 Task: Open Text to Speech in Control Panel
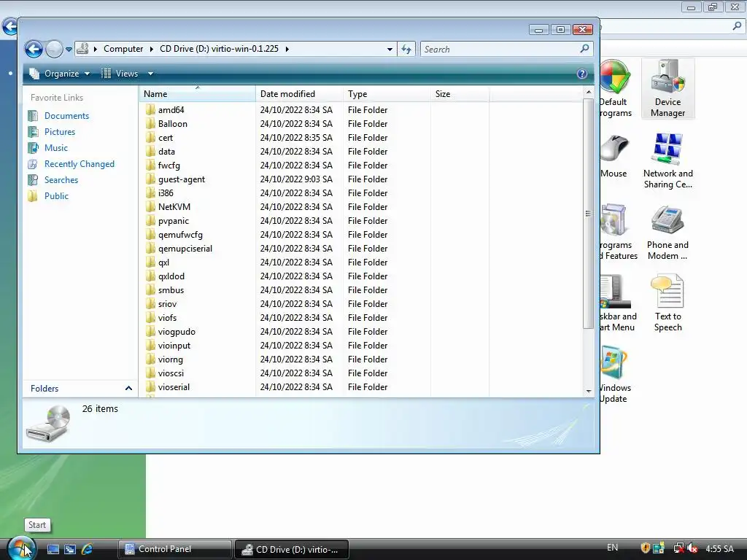[x=667, y=303]
